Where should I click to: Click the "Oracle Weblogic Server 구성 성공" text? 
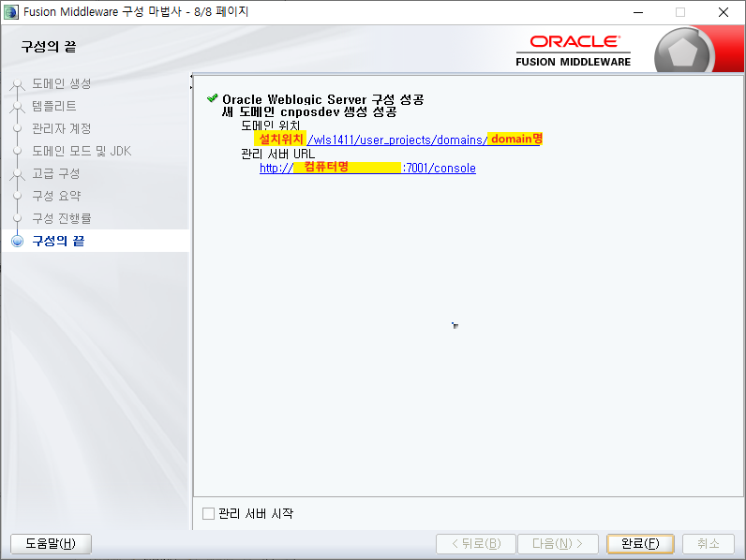tap(323, 99)
